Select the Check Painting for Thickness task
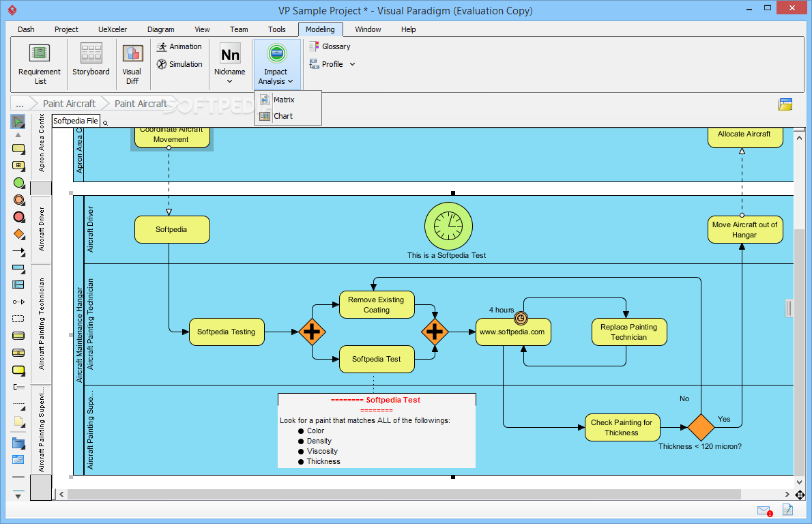 622,427
